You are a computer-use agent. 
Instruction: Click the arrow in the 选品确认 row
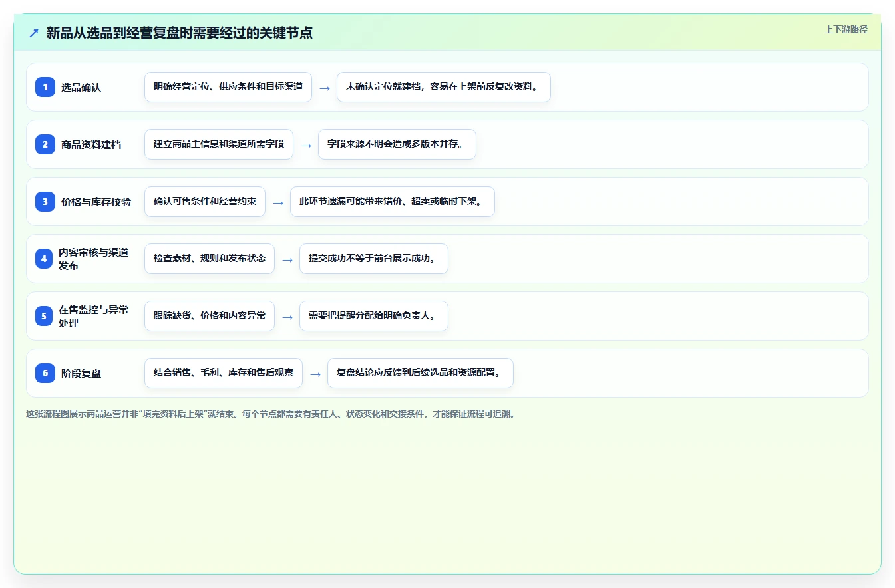(x=325, y=88)
